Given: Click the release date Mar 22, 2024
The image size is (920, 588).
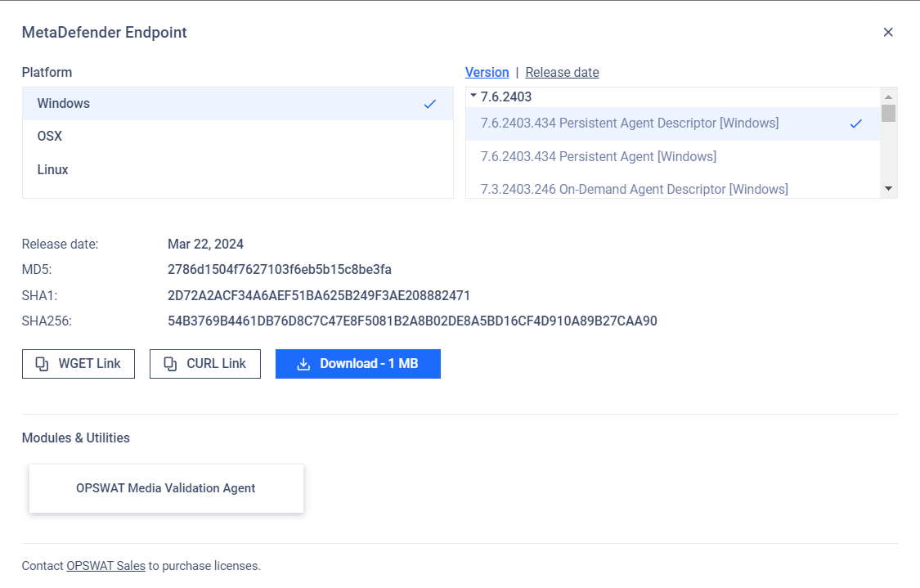Looking at the screenshot, I should pos(205,245).
